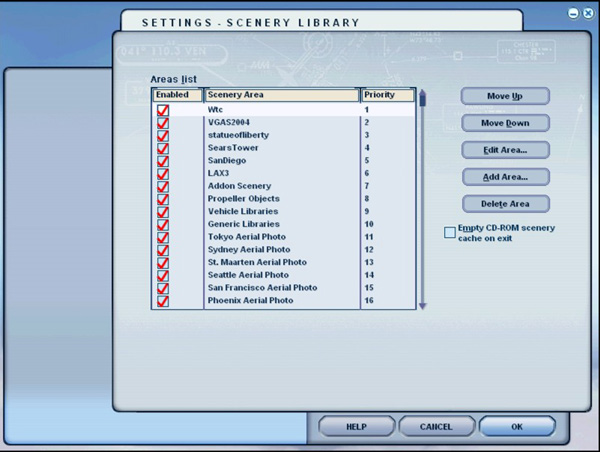Screen dimensions: 600x452
Task: Click the Move Down button
Action: point(505,123)
